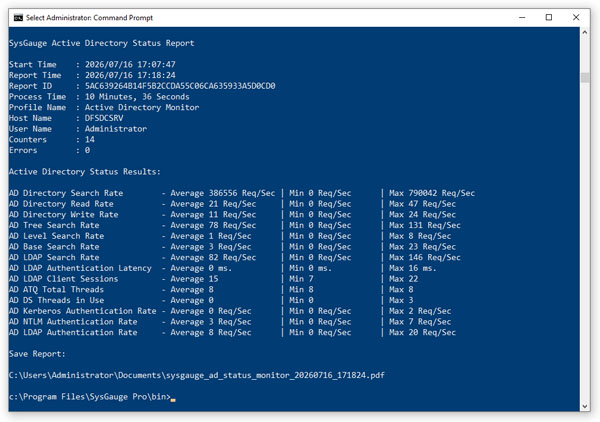Click 'Average 15' client sessions value
This screenshot has height=422, width=600.
pyautogui.click(x=194, y=279)
